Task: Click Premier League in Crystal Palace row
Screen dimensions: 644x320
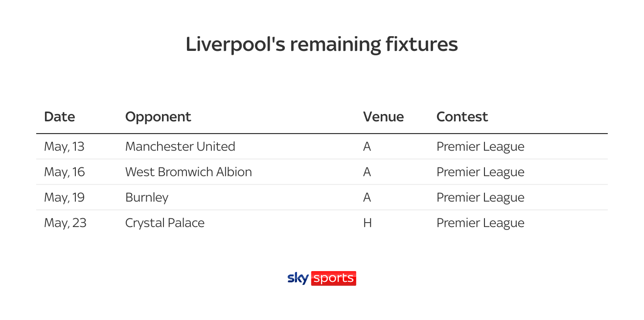Action: click(481, 223)
